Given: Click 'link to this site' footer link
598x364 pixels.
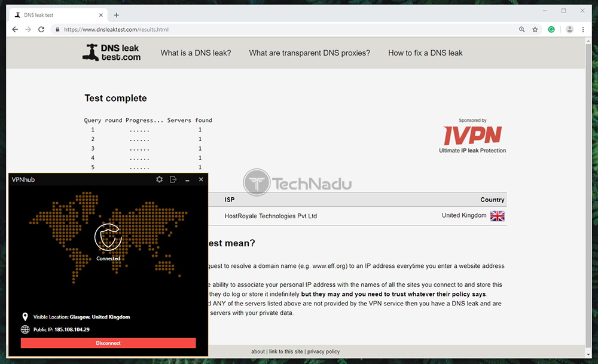Looking at the screenshot, I should tap(286, 351).
